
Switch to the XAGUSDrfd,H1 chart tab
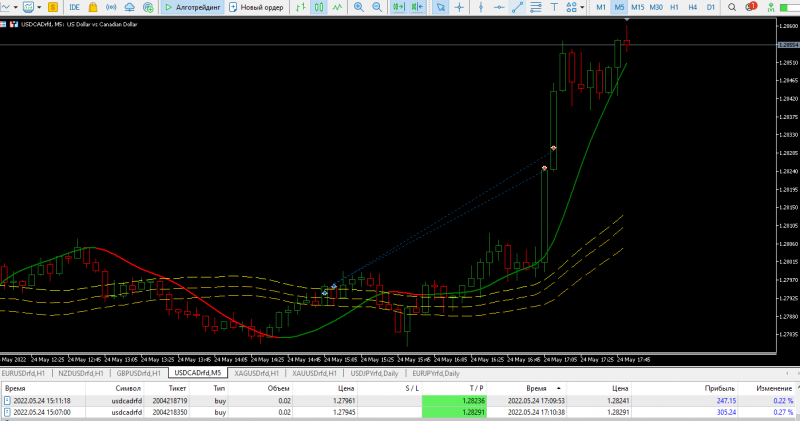257,374
